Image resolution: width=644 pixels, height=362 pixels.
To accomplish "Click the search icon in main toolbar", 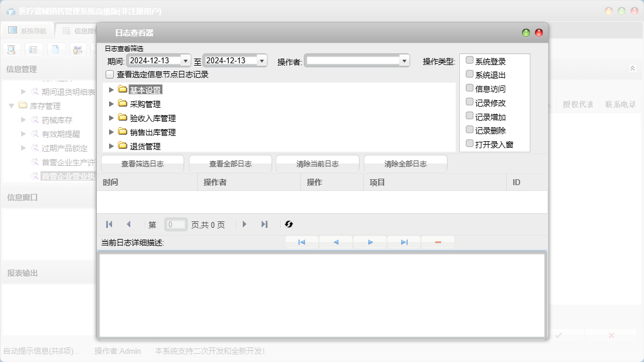I will pyautogui.click(x=12, y=50).
